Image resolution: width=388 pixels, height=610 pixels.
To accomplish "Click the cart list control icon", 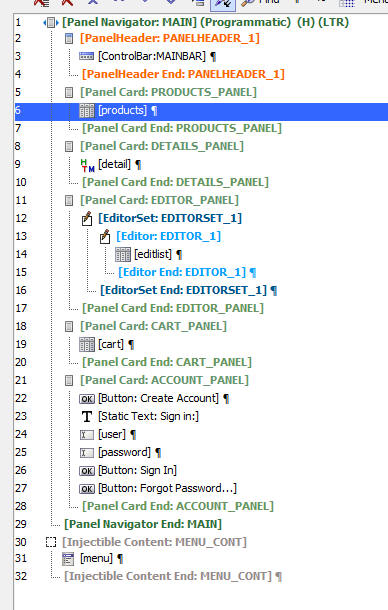I will 86,345.
